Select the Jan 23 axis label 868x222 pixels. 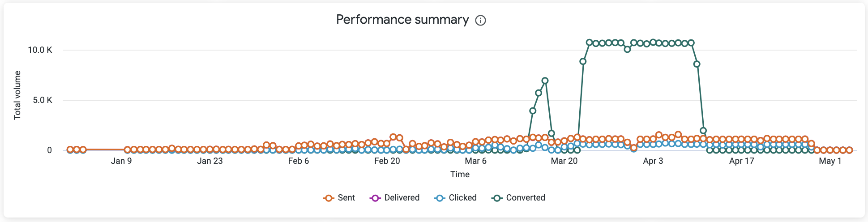(x=210, y=161)
